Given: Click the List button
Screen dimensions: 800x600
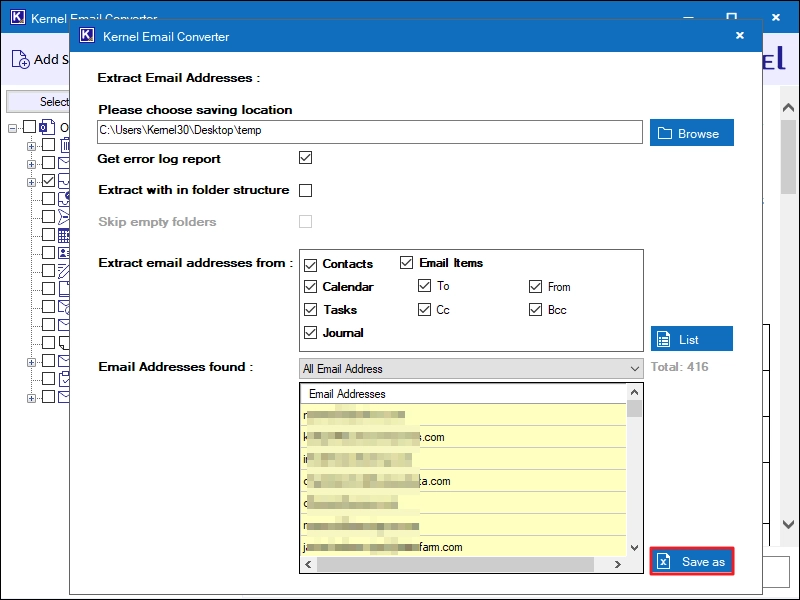Looking at the screenshot, I should tap(691, 339).
